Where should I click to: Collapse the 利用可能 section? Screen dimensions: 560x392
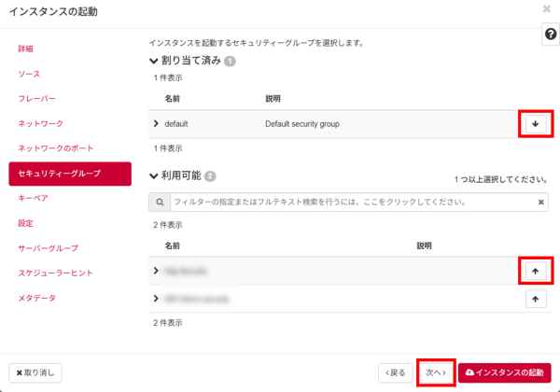point(154,175)
